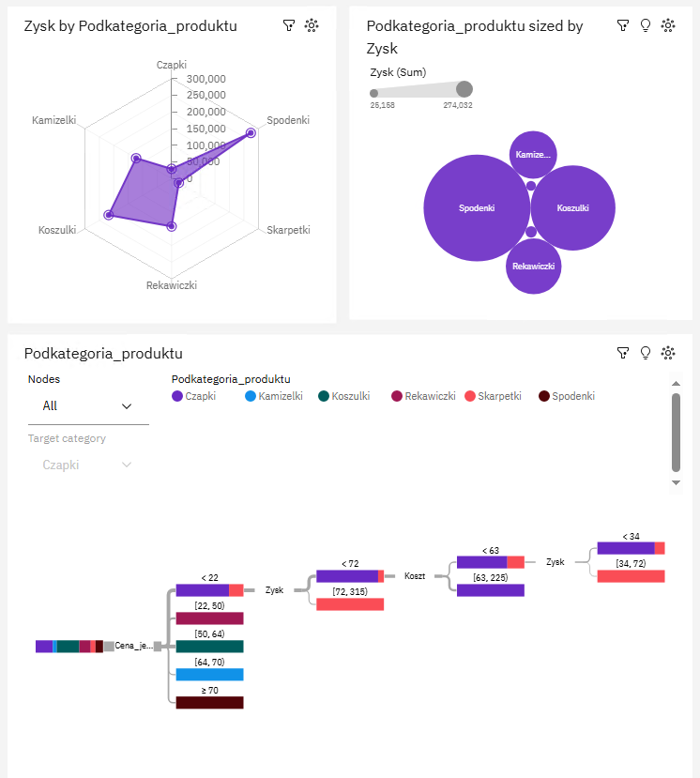Click the Rekawiczki bubble

[x=532, y=267]
